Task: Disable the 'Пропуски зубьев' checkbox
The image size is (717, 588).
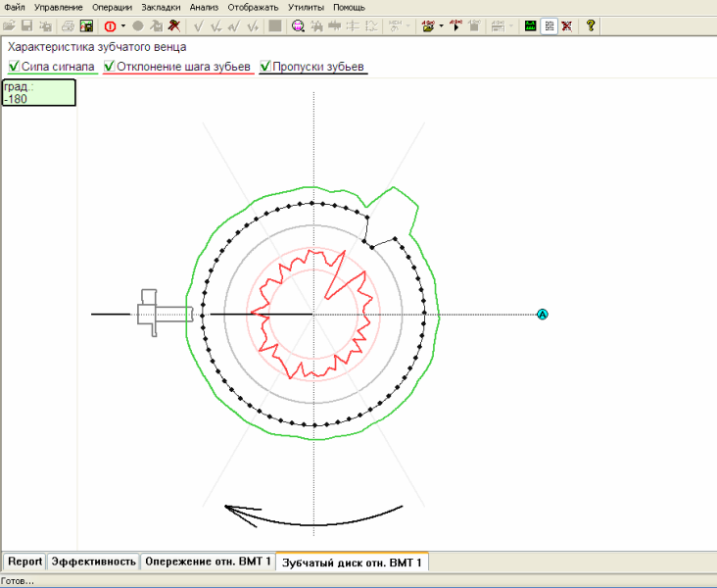Action: coord(265,67)
